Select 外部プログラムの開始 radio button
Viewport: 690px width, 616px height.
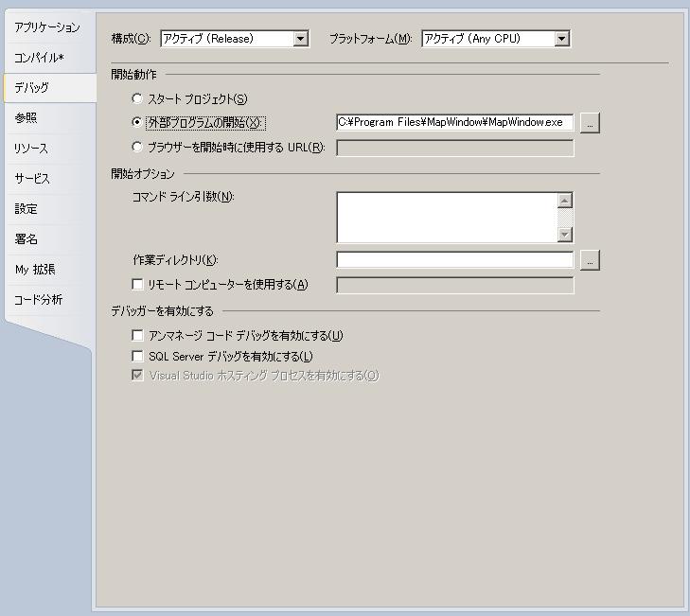[138, 122]
